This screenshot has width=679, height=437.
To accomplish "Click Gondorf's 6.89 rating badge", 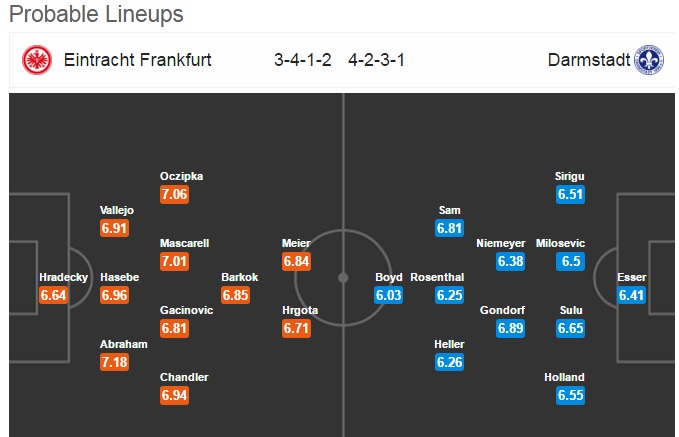I will coord(511,328).
